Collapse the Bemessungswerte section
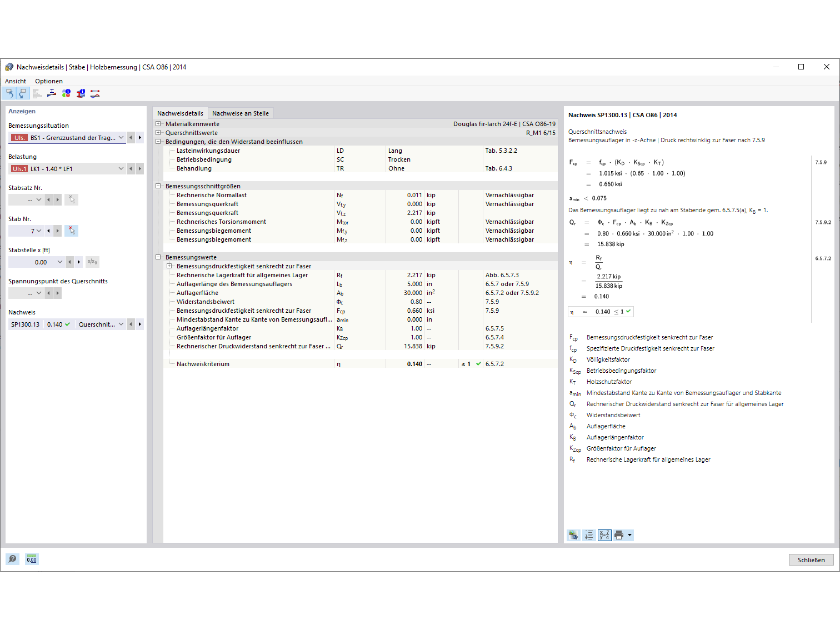 (x=158, y=257)
